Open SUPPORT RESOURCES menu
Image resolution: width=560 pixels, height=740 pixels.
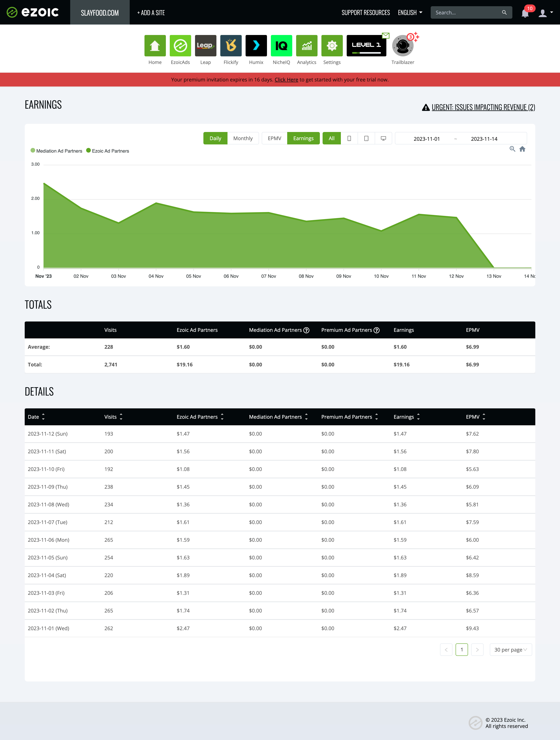click(x=366, y=13)
